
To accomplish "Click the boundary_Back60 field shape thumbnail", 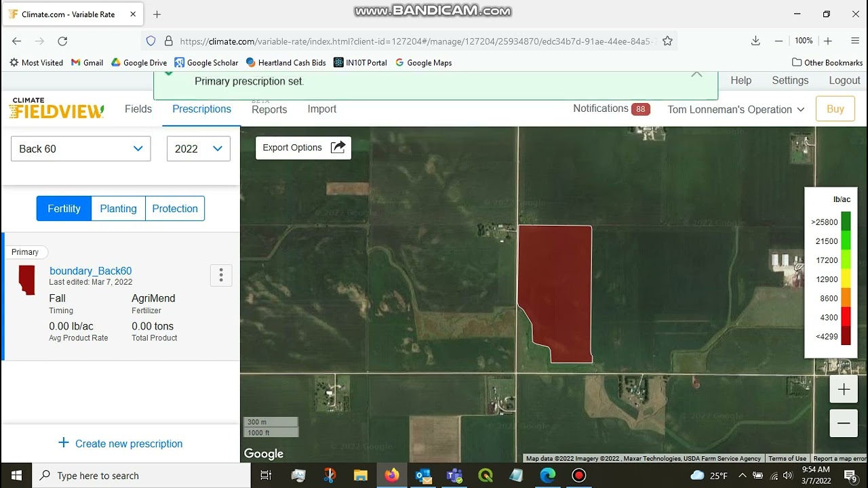I will (26, 280).
